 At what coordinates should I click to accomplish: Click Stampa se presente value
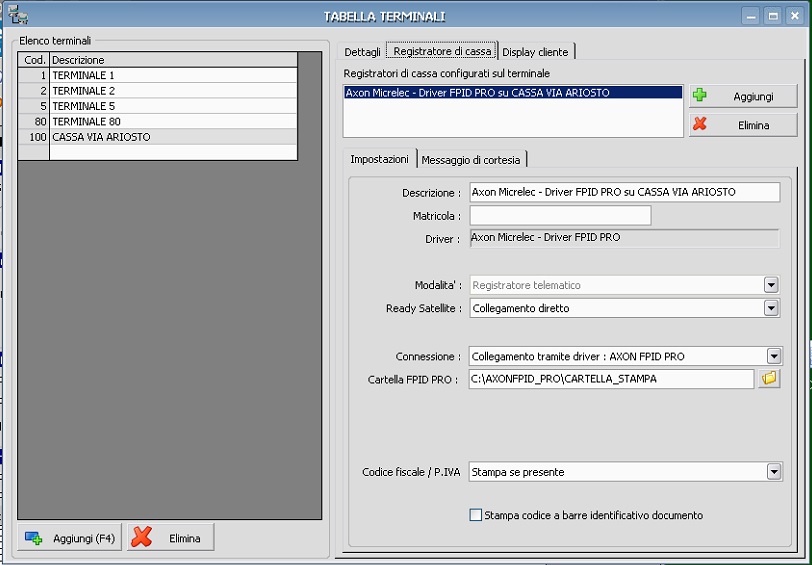(x=517, y=472)
